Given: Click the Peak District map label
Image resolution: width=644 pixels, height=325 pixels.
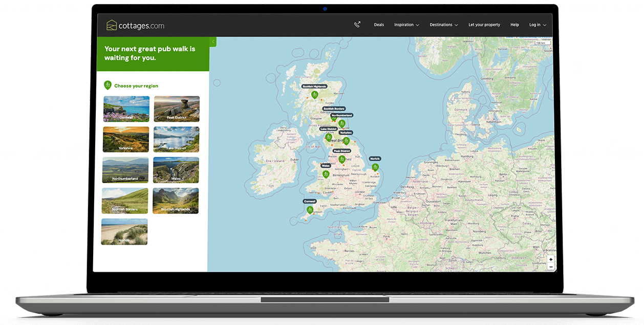Looking at the screenshot, I should [x=341, y=151].
